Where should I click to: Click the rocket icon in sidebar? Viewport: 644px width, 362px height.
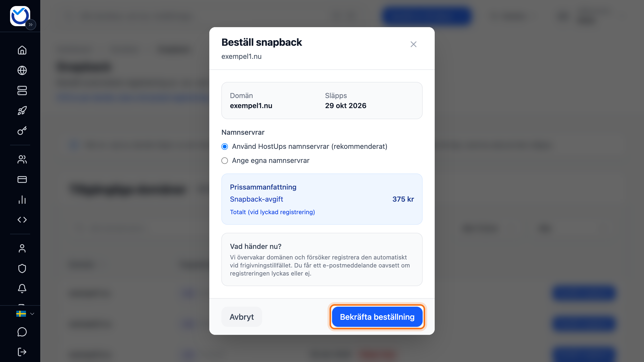22,111
